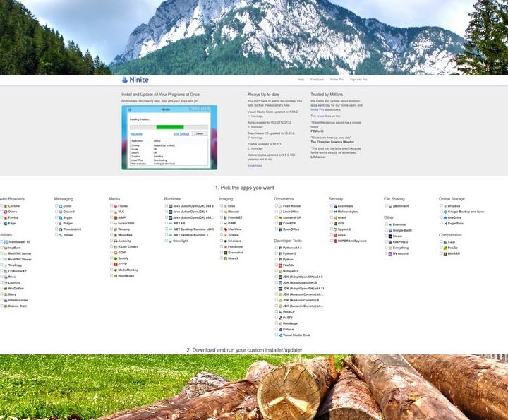Enable the qBittorrent checkbox
This screenshot has height=420, width=508.
386,206
